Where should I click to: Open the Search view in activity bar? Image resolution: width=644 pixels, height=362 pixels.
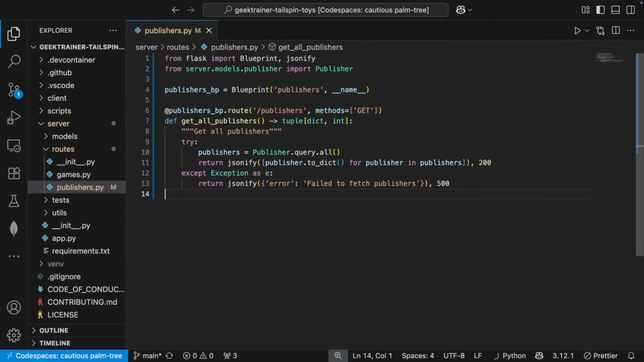click(x=14, y=61)
